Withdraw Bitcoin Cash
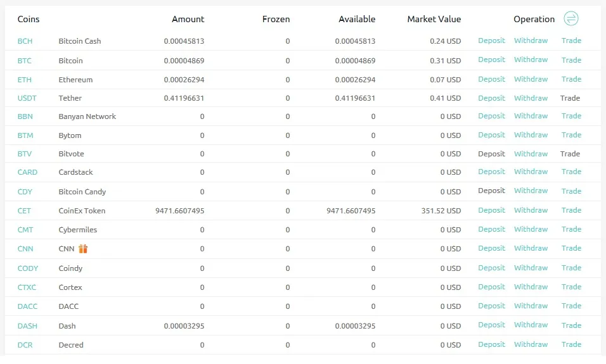The height and width of the screenshot is (364, 606). [531, 41]
